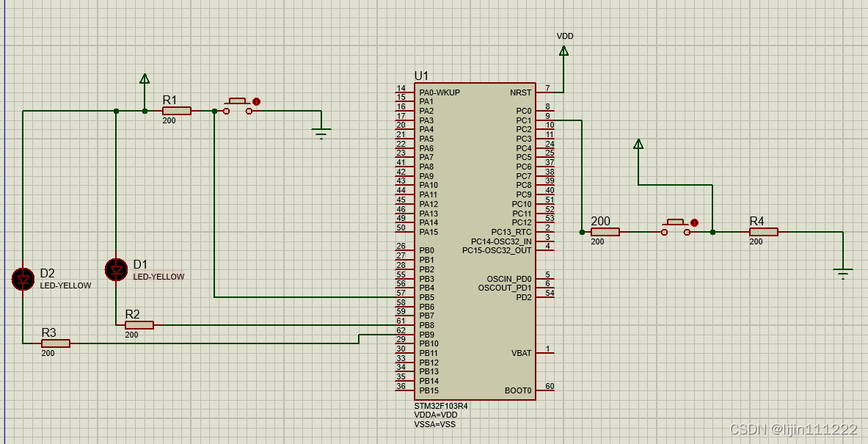Image resolution: width=868 pixels, height=444 pixels.
Task: Toggle the red latch dot on the push button near R4
Action: coord(694,223)
